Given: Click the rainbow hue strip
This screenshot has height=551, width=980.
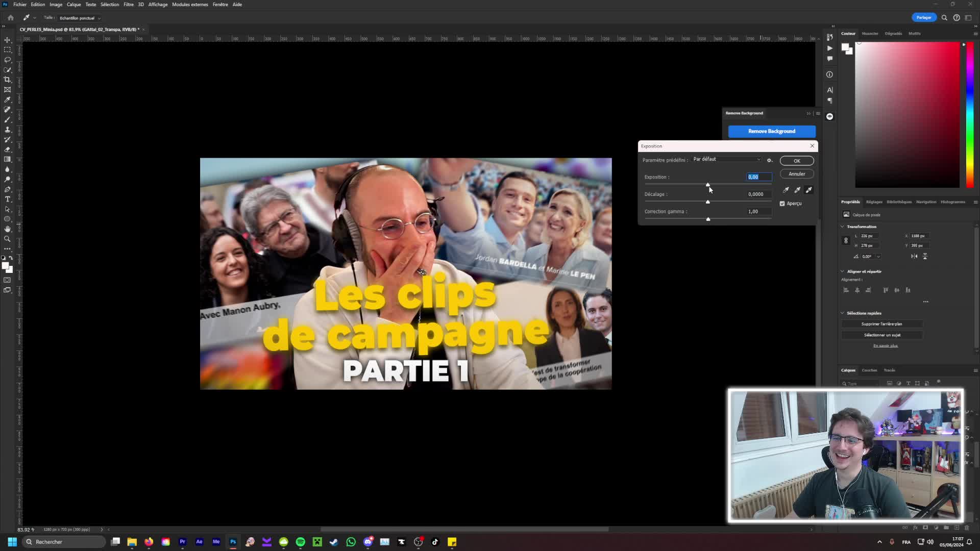Looking at the screenshot, I should click(969, 115).
